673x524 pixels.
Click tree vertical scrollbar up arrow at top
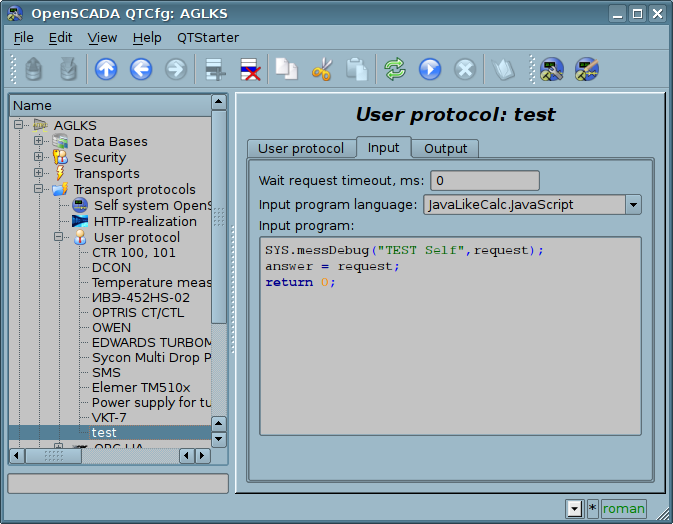pyautogui.click(x=218, y=102)
